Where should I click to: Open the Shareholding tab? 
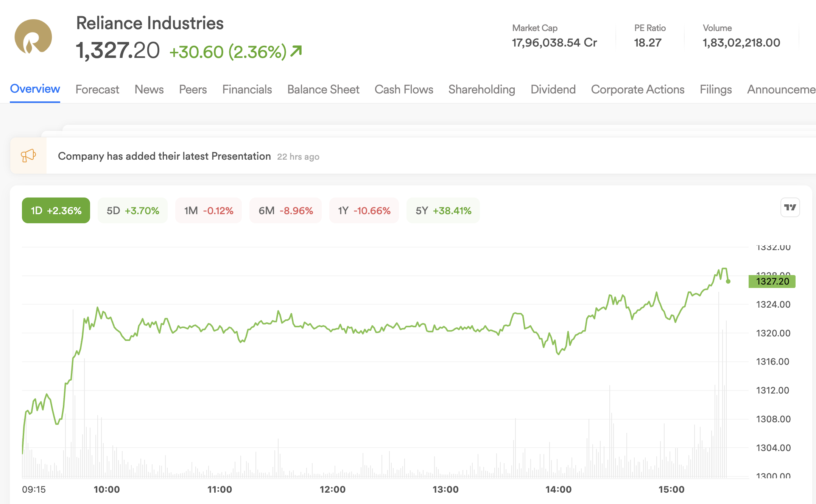point(482,89)
